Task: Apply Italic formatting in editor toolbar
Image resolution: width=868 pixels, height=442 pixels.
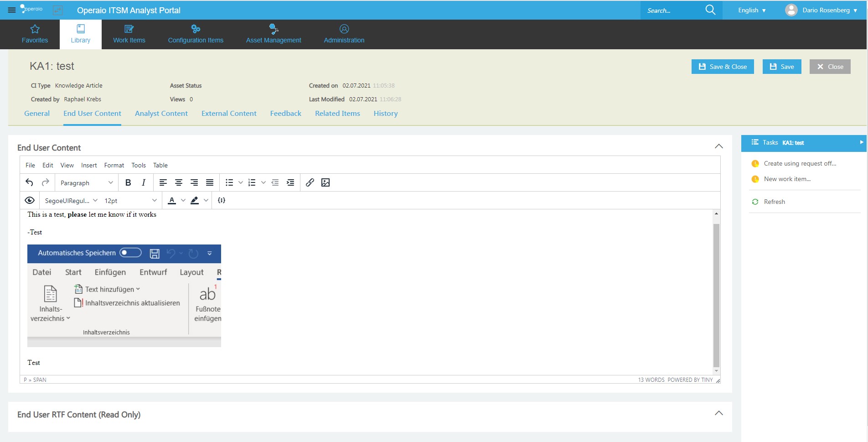Action: (x=144, y=182)
